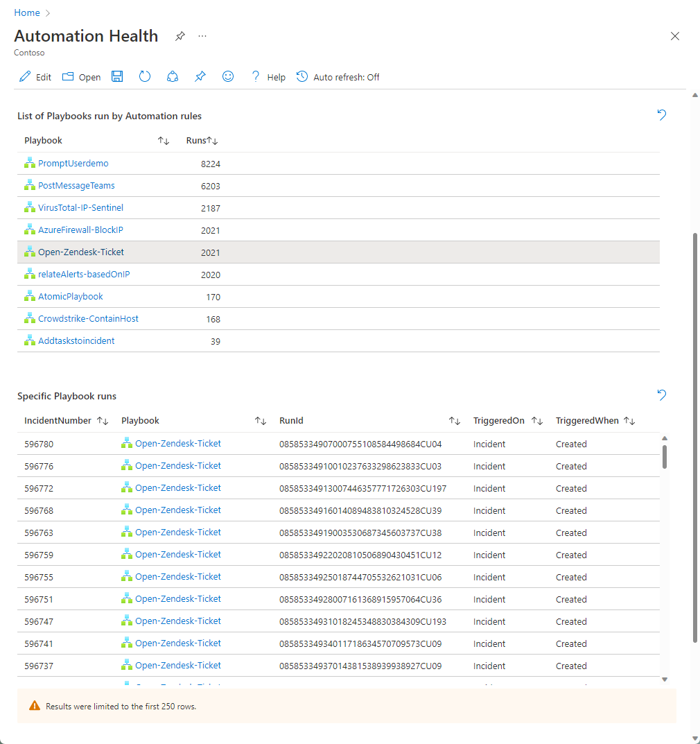Click the Specific Playbook runs table scrollbar
This screenshot has width=700, height=744.
[665, 456]
